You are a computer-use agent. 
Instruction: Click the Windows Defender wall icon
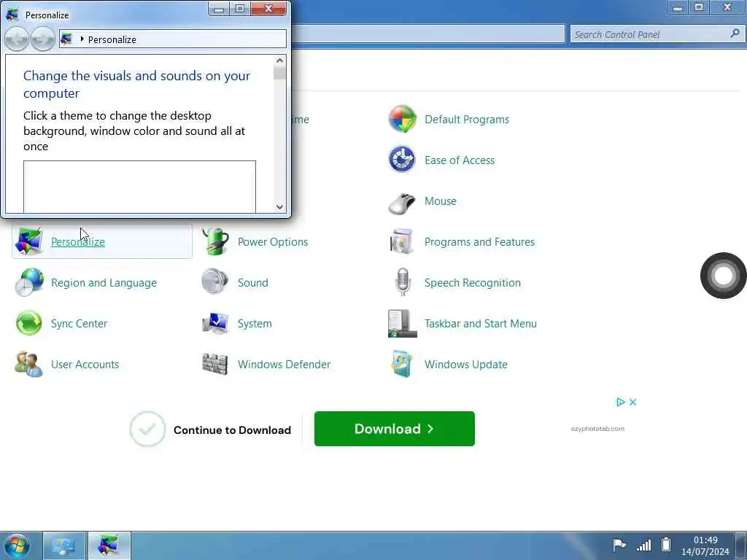[x=215, y=365]
